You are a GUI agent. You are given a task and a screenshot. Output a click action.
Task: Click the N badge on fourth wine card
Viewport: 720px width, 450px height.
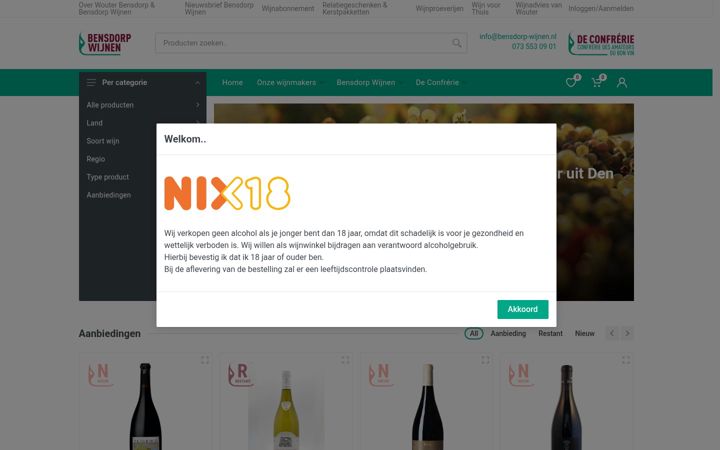521,375
